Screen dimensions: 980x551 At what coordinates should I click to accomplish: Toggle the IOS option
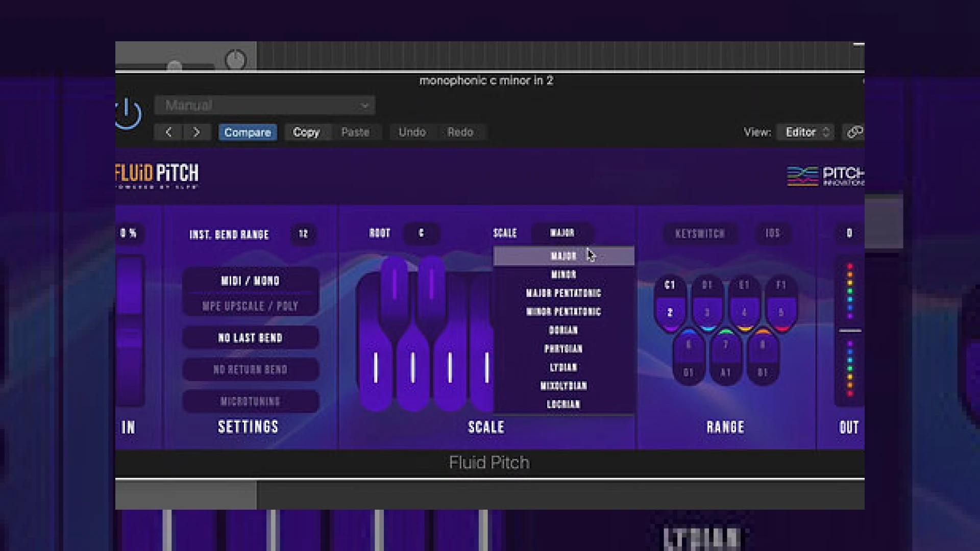(773, 233)
